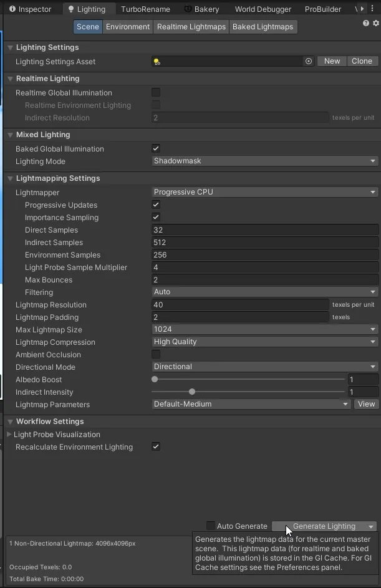
Task: Toggle Baked Global Illumination checkbox
Action: coord(156,148)
